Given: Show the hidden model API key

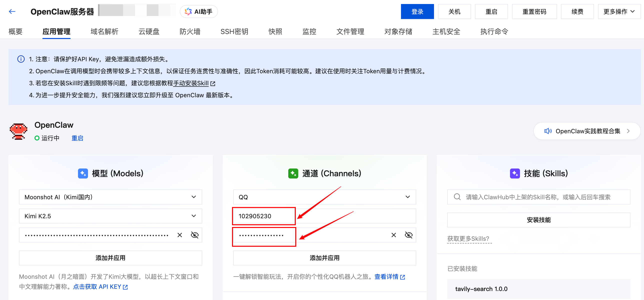Looking at the screenshot, I should click(194, 235).
